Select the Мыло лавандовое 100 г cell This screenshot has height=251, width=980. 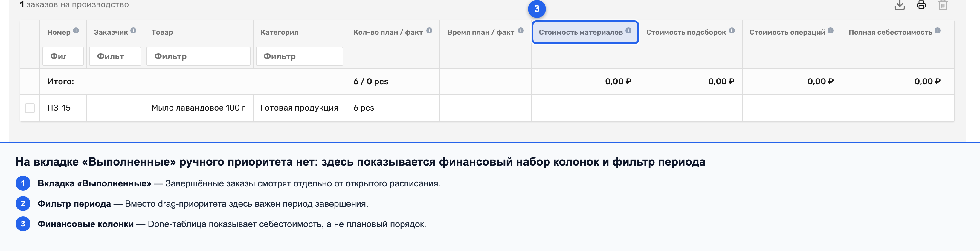tap(199, 108)
